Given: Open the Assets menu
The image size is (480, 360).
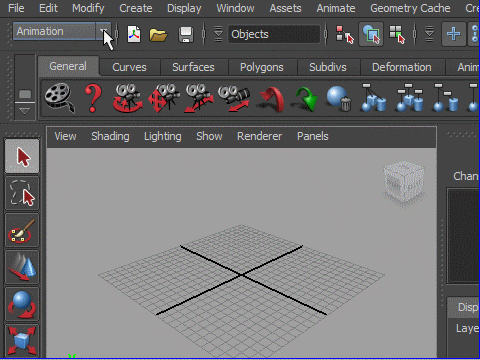Looking at the screenshot, I should click(x=285, y=8).
